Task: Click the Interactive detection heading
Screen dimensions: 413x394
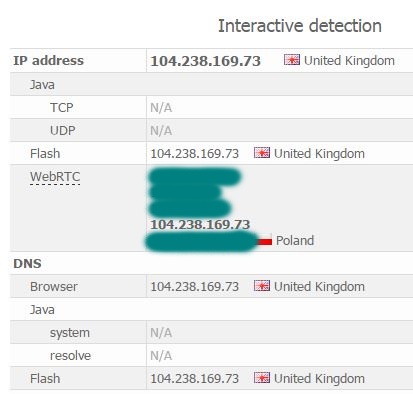Action: point(300,26)
